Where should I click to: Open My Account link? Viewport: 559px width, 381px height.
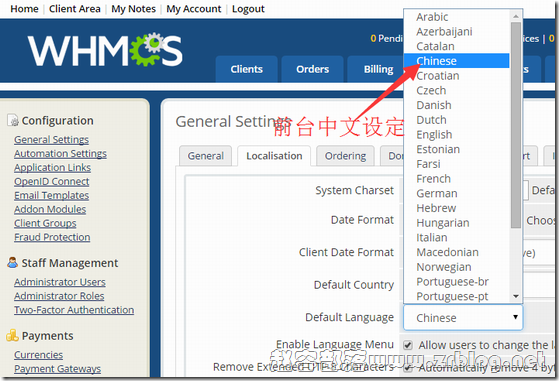pyautogui.click(x=194, y=9)
